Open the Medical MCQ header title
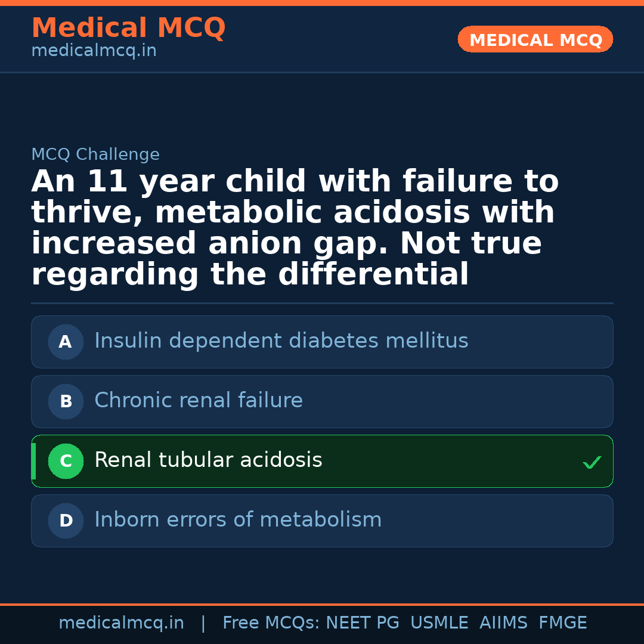This screenshot has width=644, height=644. coord(128,28)
